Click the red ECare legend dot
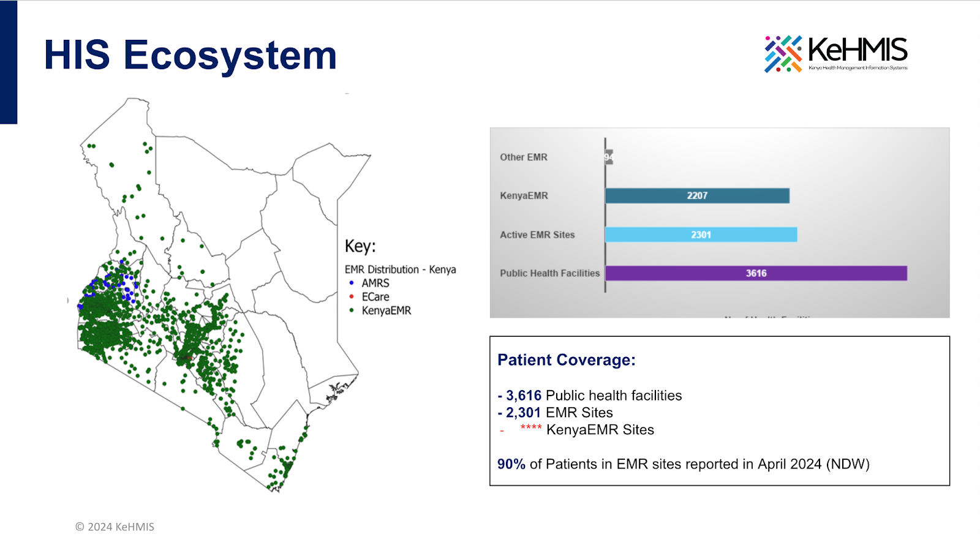This screenshot has height=545, width=980. pyautogui.click(x=352, y=296)
